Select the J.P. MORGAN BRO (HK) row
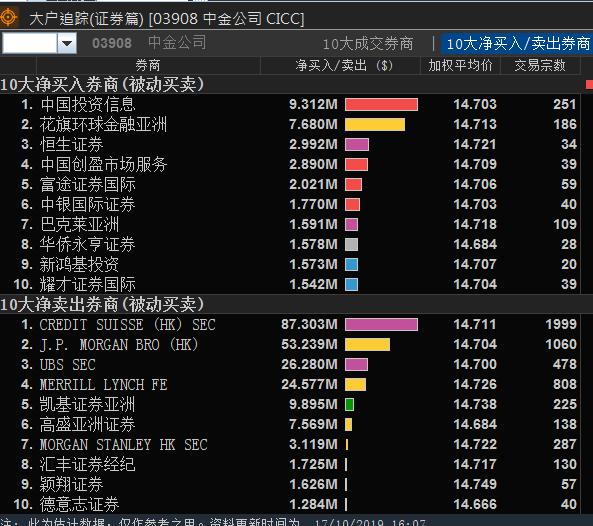The width and height of the screenshot is (593, 526). pos(290,344)
